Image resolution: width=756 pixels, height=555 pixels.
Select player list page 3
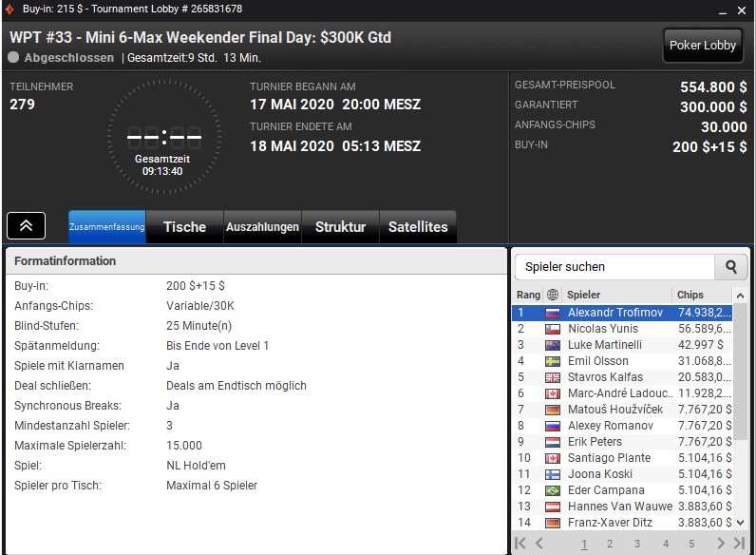(x=637, y=544)
